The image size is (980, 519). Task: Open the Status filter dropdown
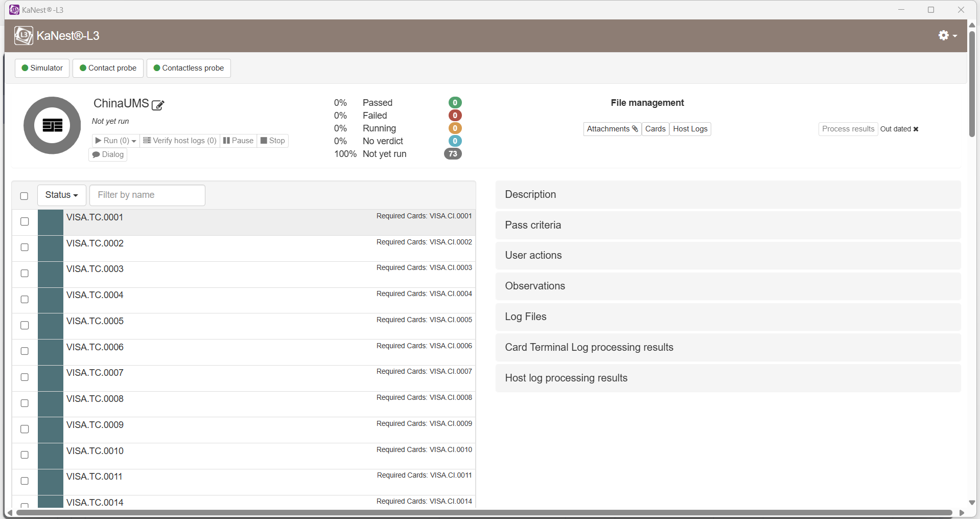tap(61, 195)
